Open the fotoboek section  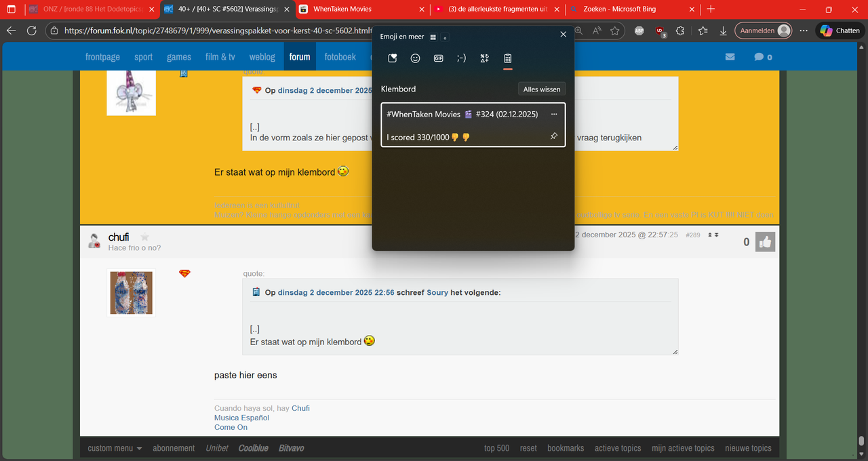click(x=340, y=57)
